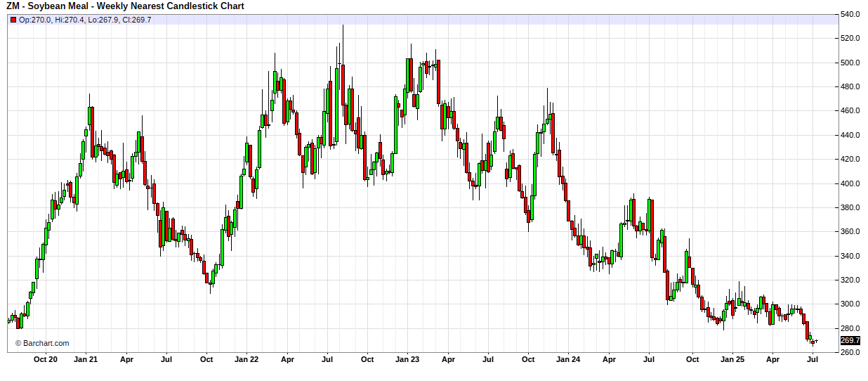Click the 'Jan 23' date axis label
The image size is (868, 381).
point(407,359)
